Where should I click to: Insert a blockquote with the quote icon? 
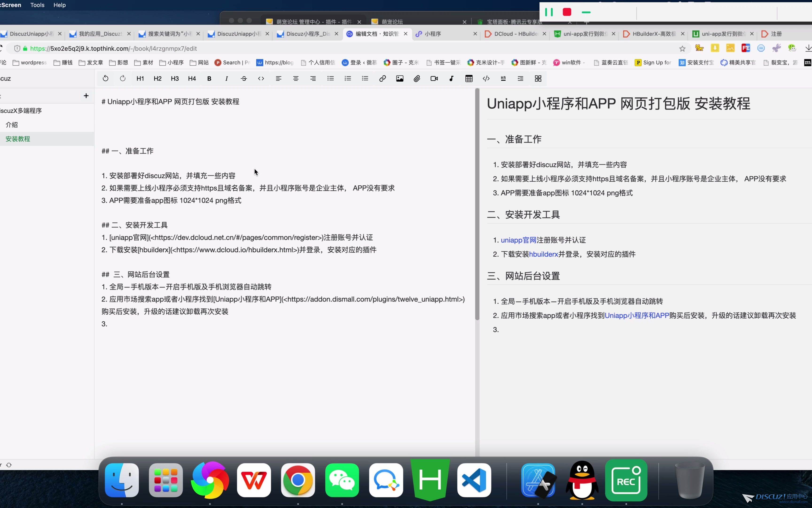click(520, 78)
